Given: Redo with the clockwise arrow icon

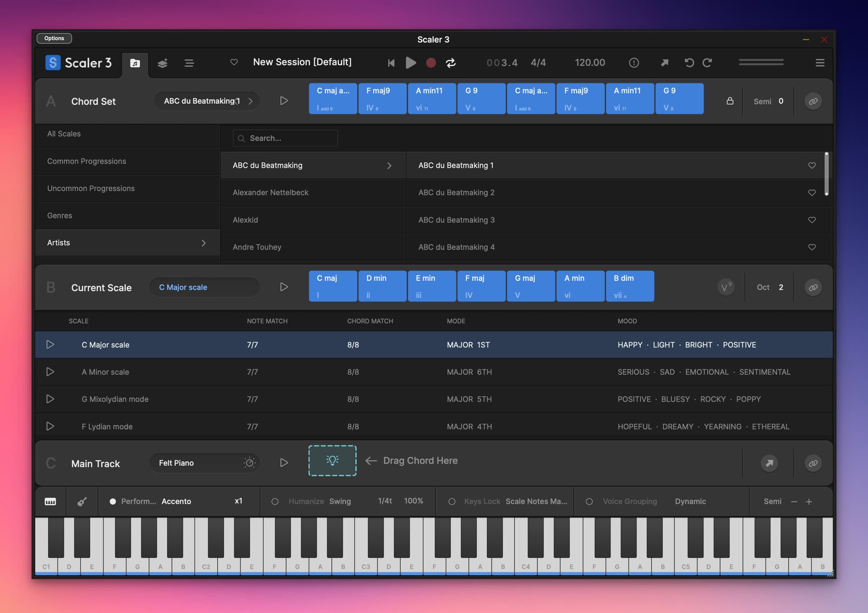Looking at the screenshot, I should (708, 63).
